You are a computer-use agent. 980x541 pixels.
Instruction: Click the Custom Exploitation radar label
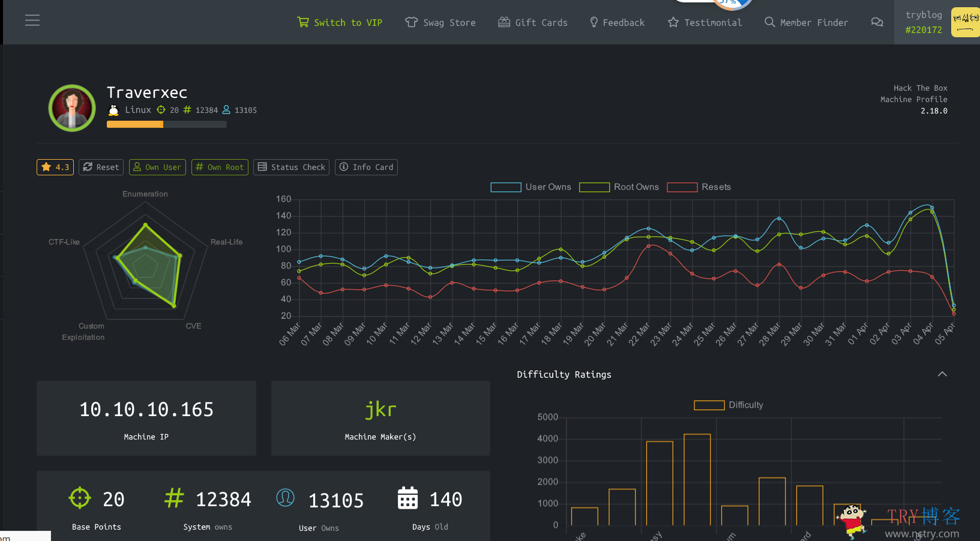click(x=83, y=331)
